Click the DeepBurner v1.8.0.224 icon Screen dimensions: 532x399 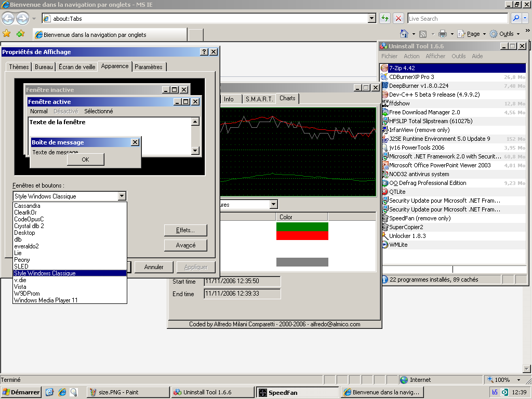pos(384,86)
